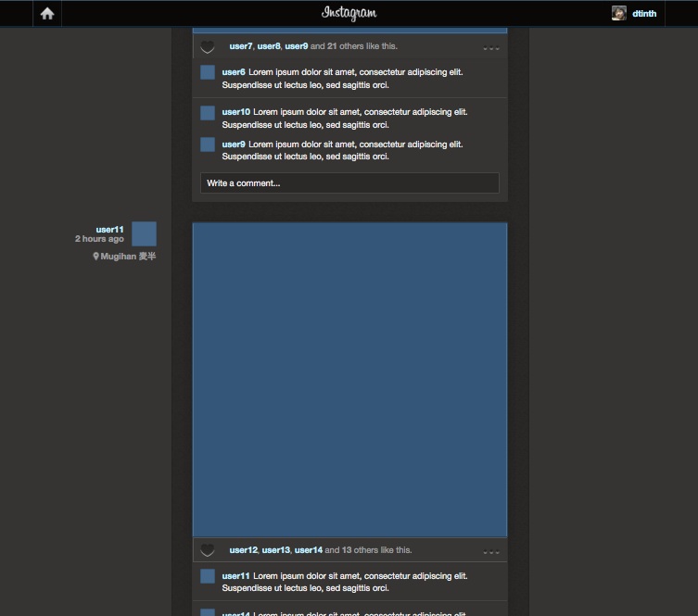Like the post liked by user12, user13, user14

pos(208,550)
